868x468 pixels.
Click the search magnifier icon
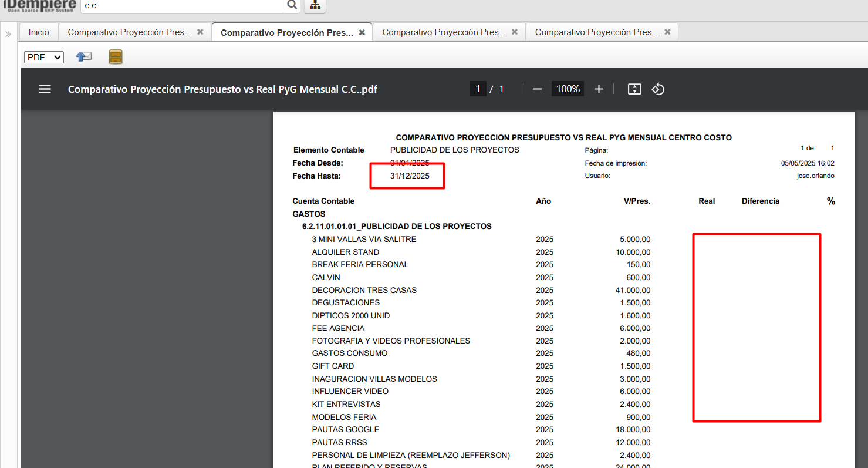click(291, 5)
